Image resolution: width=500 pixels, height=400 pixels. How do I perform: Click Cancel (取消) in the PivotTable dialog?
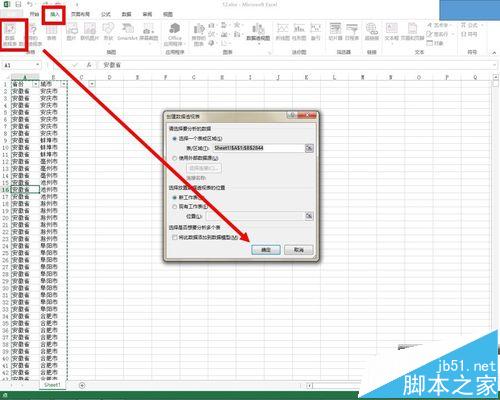pyautogui.click(x=299, y=250)
